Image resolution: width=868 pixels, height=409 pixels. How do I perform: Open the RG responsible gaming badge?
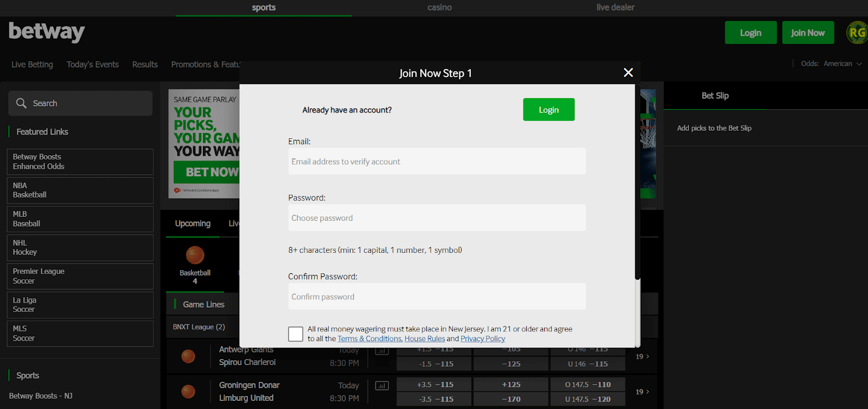tap(857, 33)
